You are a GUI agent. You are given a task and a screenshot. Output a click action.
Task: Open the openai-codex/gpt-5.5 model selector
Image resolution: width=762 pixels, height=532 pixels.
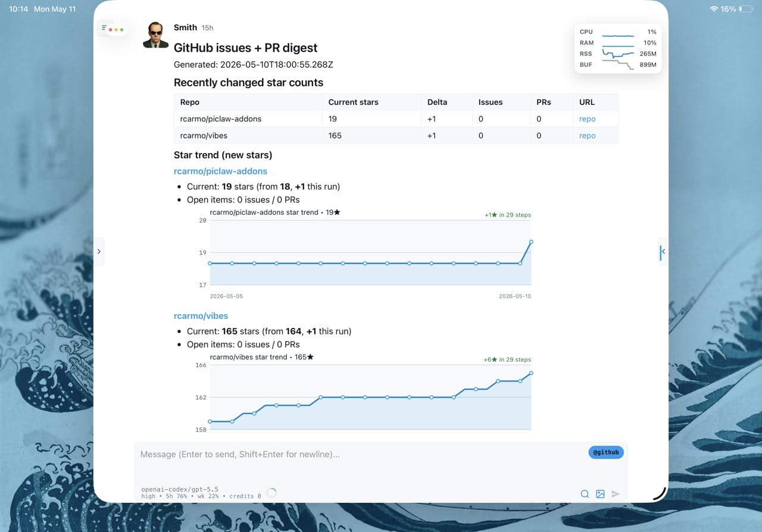(x=180, y=489)
